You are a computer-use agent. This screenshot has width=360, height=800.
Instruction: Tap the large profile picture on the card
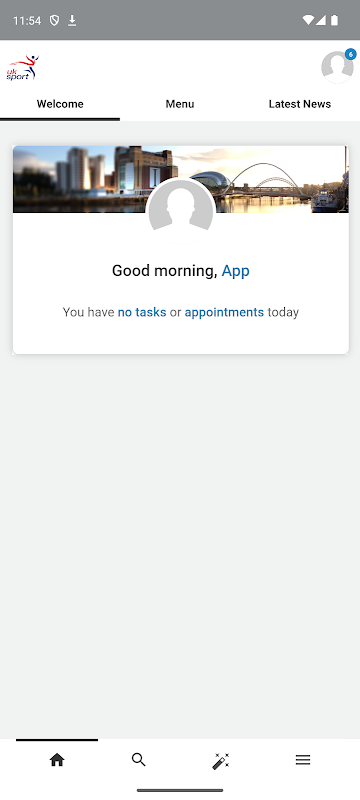(181, 211)
